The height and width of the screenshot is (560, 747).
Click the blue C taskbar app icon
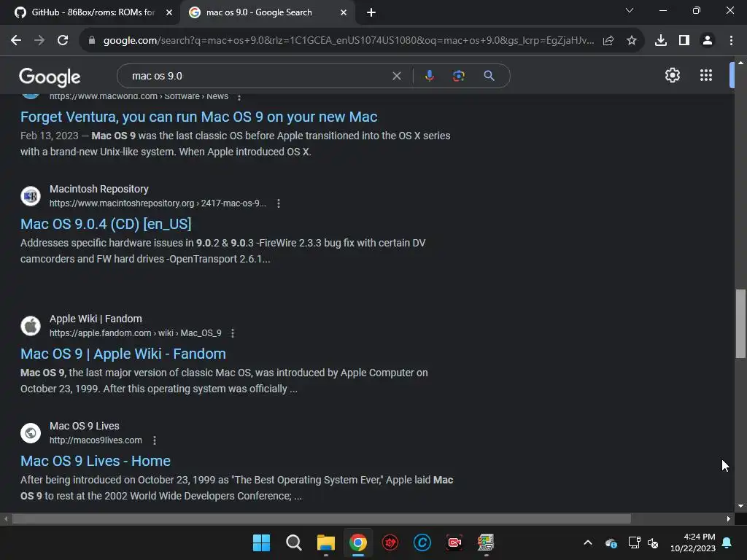click(422, 542)
